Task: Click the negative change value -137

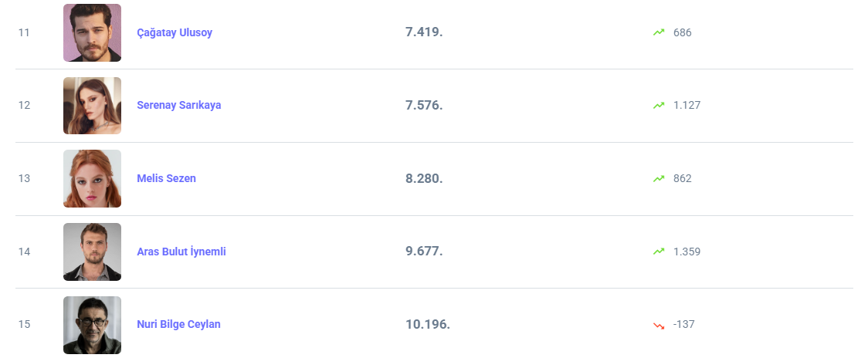Action: coord(683,324)
